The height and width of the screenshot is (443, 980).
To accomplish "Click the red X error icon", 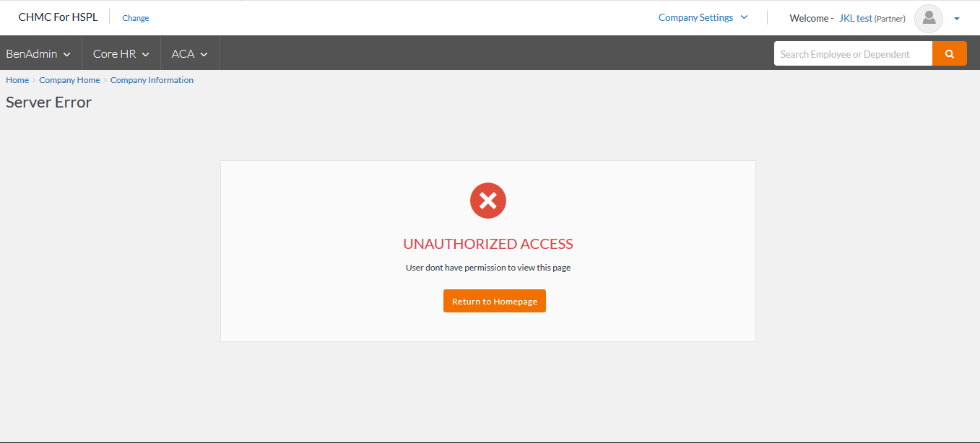I will (x=488, y=201).
